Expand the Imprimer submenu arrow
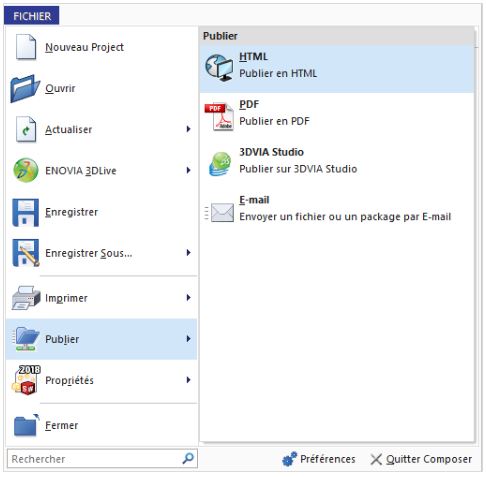The height and width of the screenshot is (477, 486). click(189, 297)
